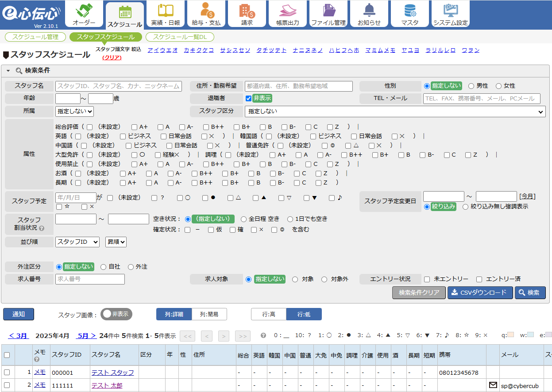The width and height of the screenshot is (552, 392).
Task: Select the 男性 radio button
Action: point(471,86)
